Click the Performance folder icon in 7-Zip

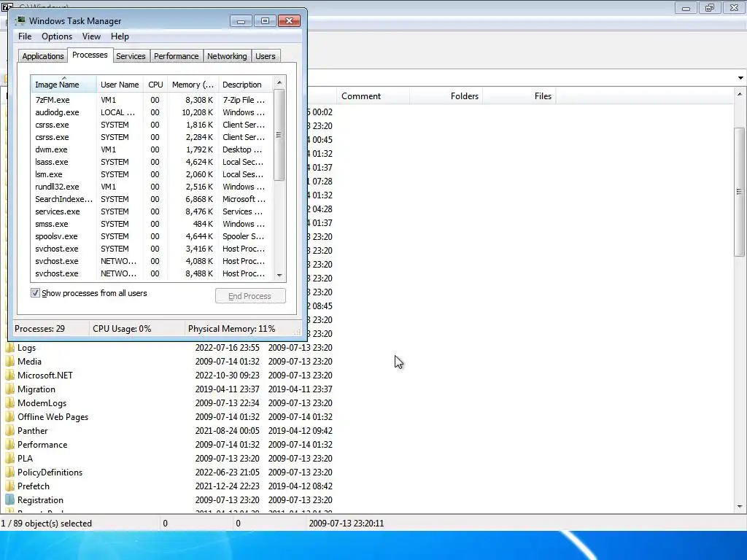pos(10,444)
